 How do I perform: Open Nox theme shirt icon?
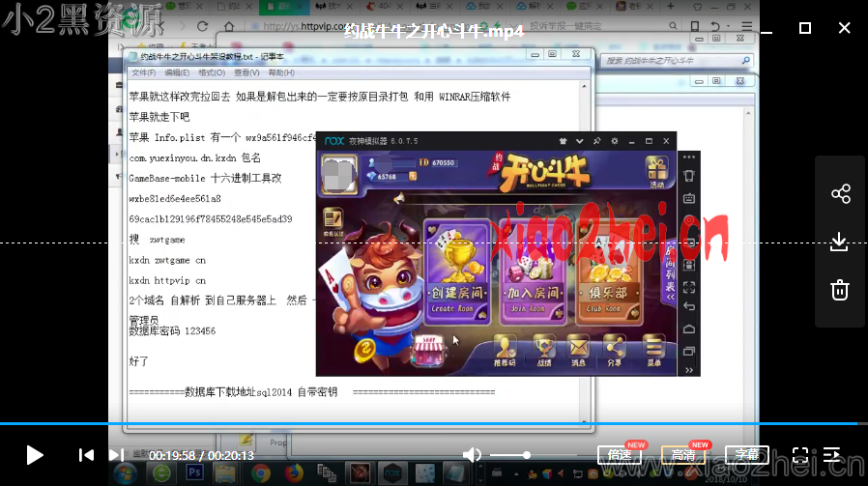(x=563, y=141)
